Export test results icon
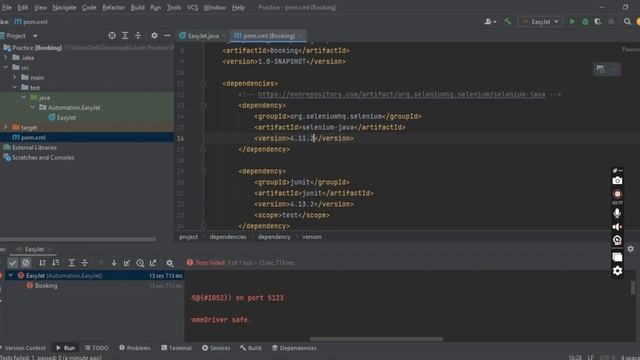Viewport: 640px width, 360px height. tap(153, 263)
